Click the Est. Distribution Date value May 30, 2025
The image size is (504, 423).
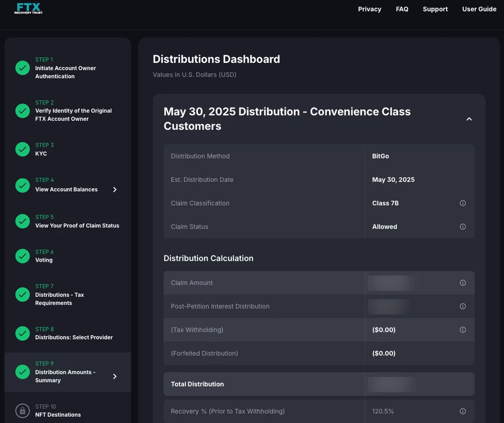[x=394, y=179]
